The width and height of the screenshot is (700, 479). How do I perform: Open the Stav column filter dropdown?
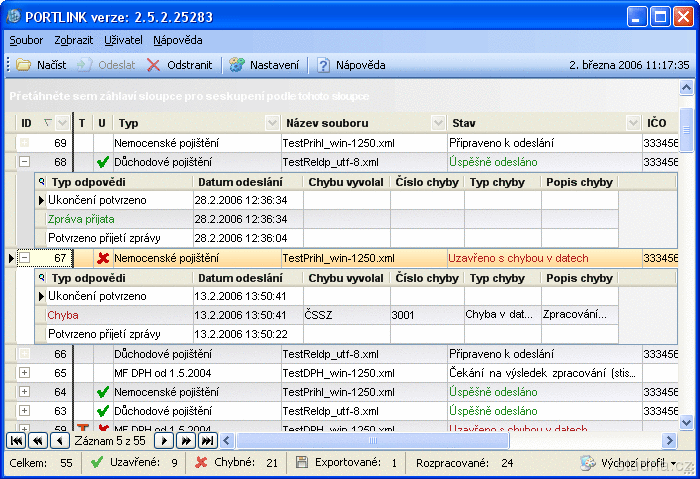point(632,123)
